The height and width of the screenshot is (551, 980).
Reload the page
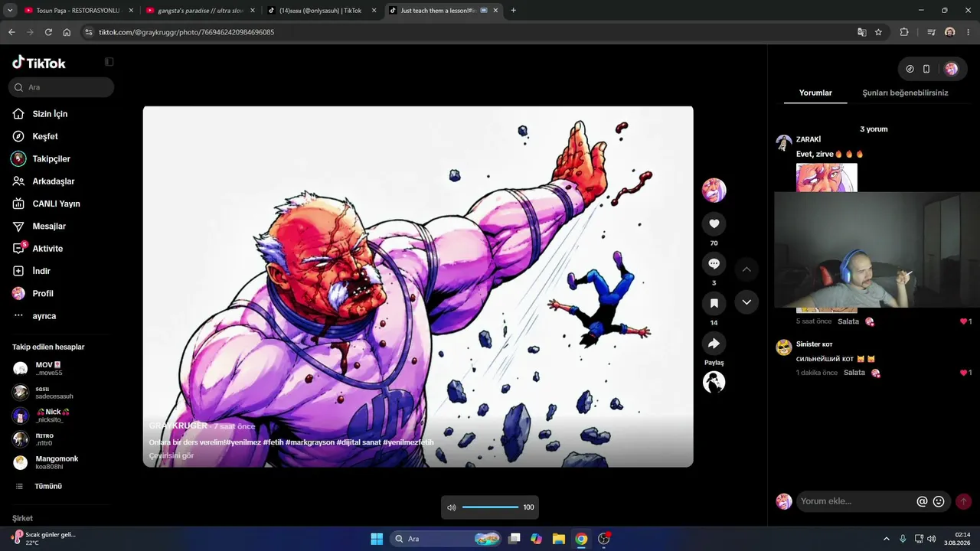[x=48, y=32]
